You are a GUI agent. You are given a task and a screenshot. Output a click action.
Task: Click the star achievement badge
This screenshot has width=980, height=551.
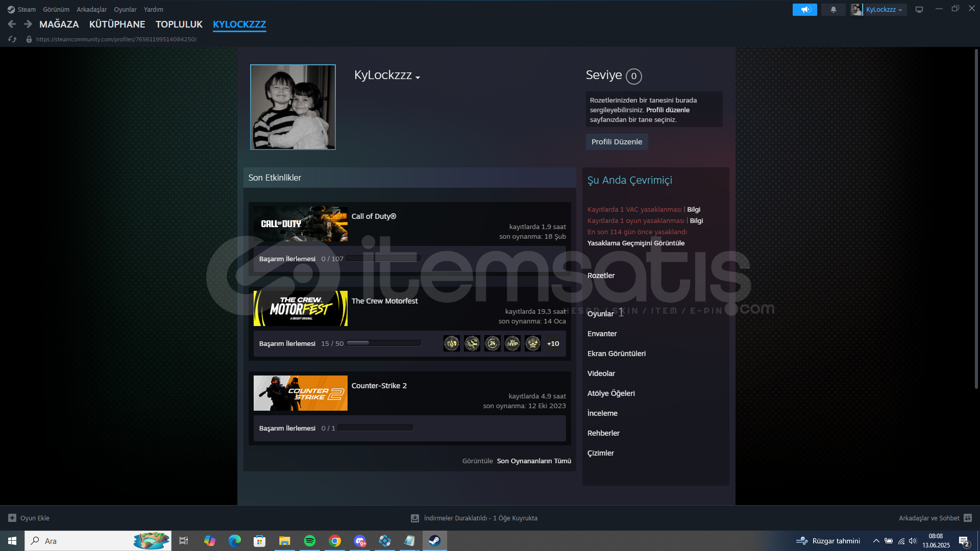click(533, 343)
